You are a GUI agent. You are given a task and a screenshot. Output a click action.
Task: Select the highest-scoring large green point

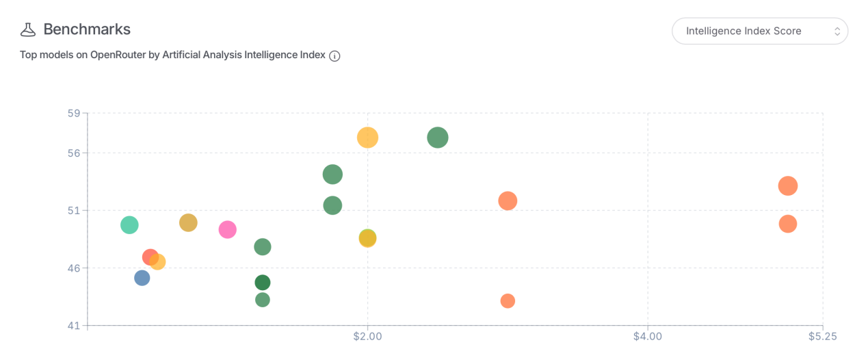(438, 138)
